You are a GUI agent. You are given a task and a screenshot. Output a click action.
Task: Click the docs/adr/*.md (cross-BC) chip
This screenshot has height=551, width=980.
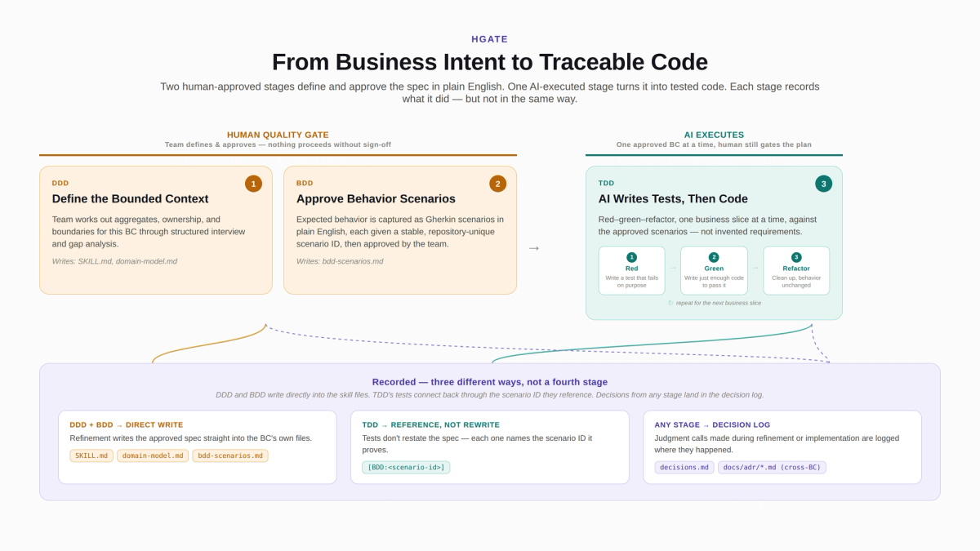772,467
